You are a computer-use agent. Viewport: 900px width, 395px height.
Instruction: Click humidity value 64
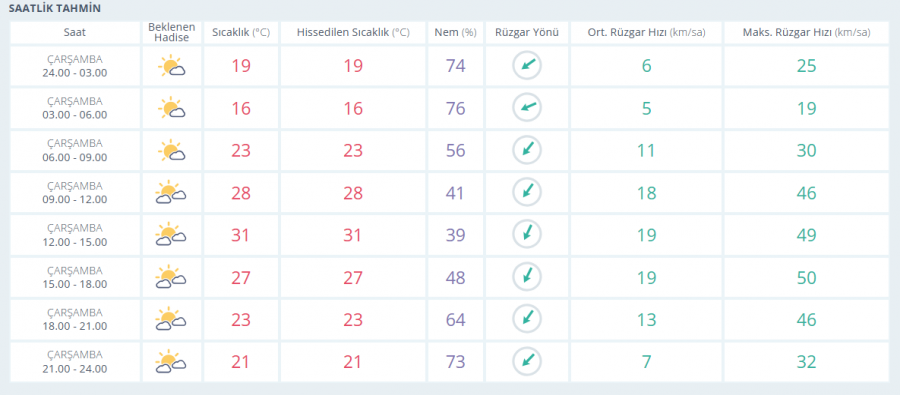tap(455, 319)
